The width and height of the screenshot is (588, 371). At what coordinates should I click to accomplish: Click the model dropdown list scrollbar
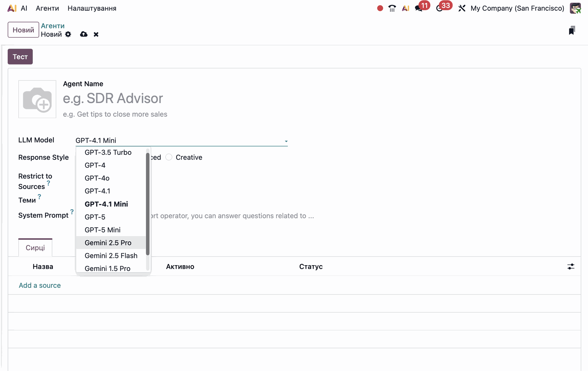[x=148, y=203]
